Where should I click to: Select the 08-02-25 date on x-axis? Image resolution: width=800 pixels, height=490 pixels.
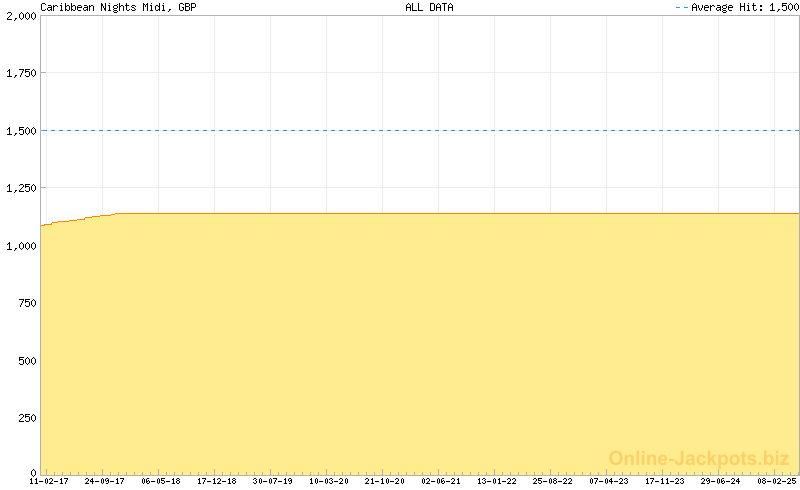pos(777,481)
